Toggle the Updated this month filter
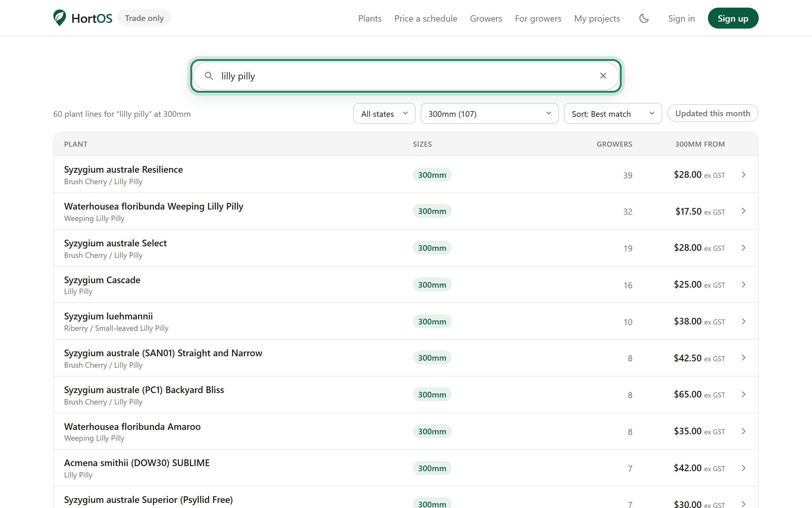 coord(713,113)
